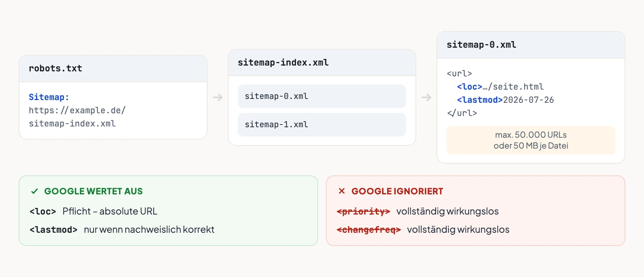Click arrow between robots.txt and sitemap-index
Screen dimensions: 644x277
[218, 97]
